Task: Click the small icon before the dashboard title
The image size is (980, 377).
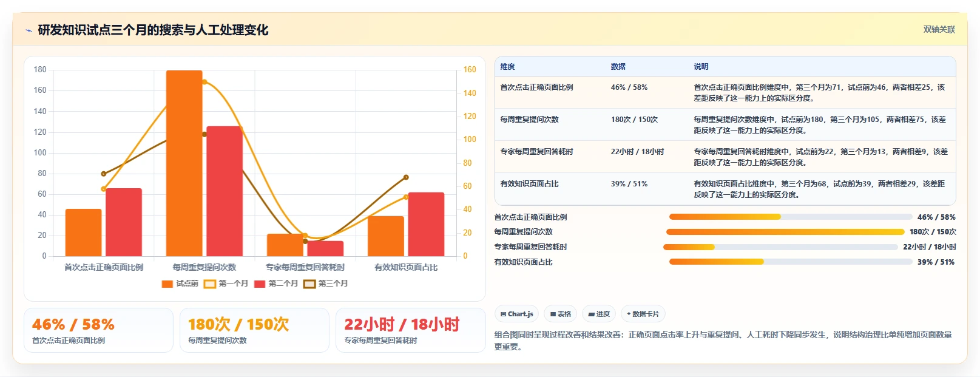Action: pyautogui.click(x=29, y=30)
